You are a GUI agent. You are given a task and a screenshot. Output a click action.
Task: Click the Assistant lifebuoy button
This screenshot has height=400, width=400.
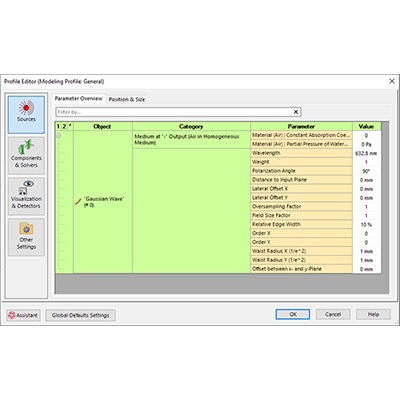pos(23,315)
